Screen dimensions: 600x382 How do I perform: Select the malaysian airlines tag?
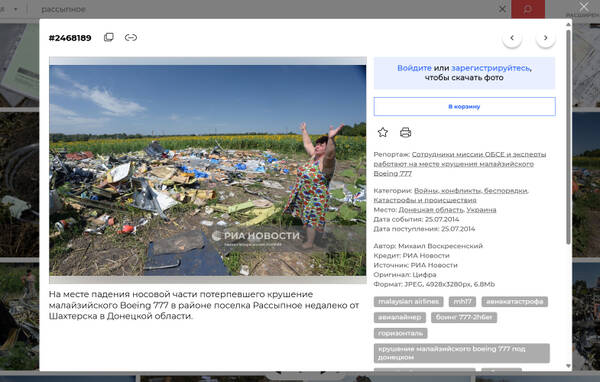tap(408, 302)
